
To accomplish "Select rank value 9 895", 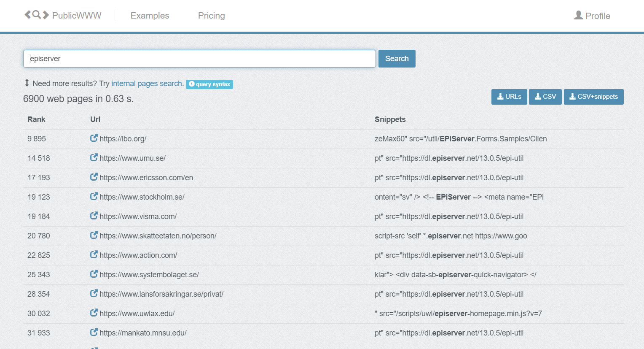I will tap(37, 139).
